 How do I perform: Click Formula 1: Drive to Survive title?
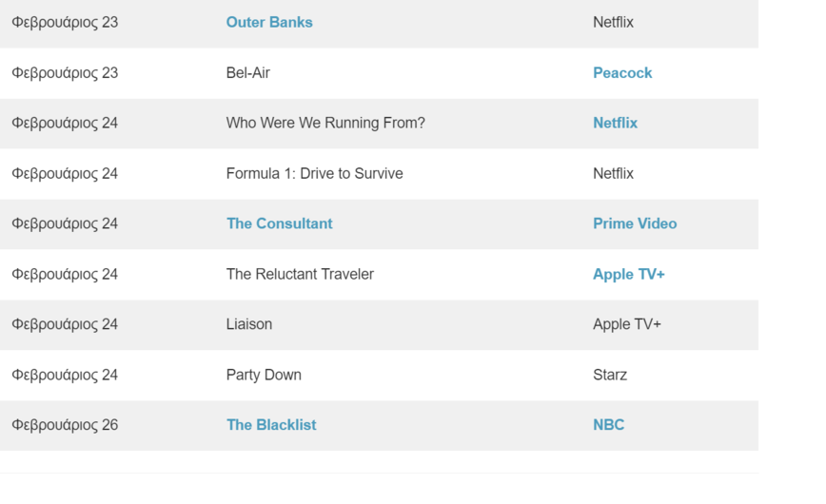pyautogui.click(x=314, y=173)
